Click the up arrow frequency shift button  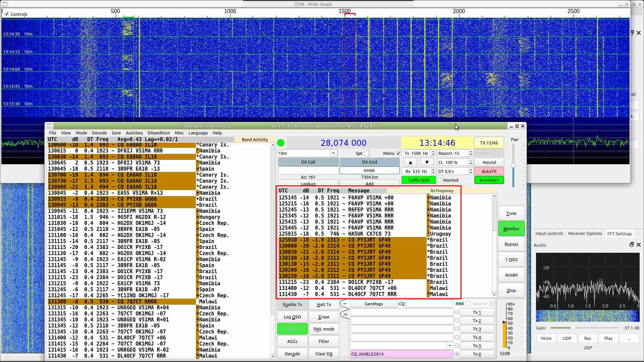[x=410, y=162]
